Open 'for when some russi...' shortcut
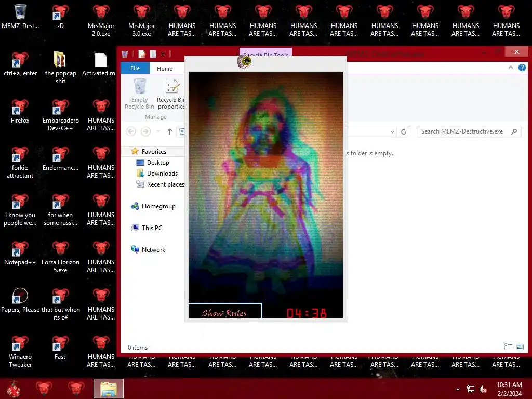 click(x=60, y=209)
